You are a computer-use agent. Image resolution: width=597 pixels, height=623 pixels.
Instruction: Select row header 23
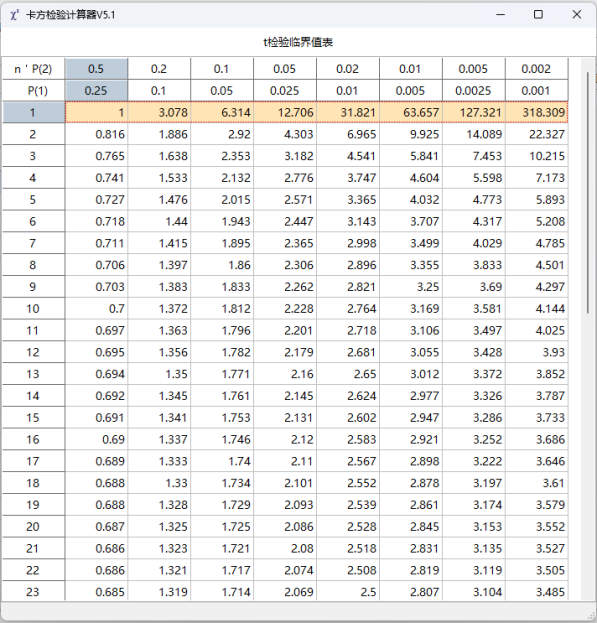point(33,592)
